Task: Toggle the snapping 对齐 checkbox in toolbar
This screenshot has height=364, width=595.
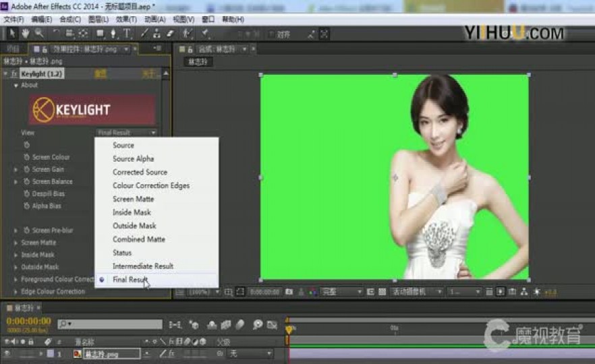Action: pyautogui.click(x=272, y=34)
